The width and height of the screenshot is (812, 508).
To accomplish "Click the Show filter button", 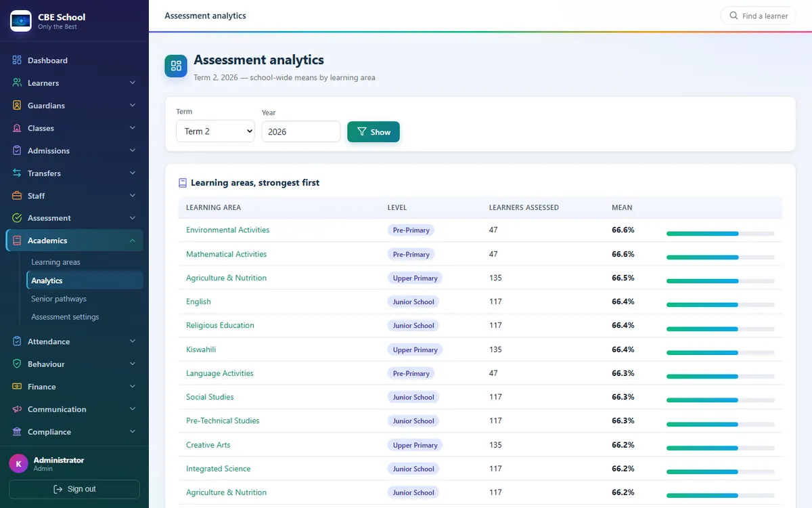I will pos(374,132).
